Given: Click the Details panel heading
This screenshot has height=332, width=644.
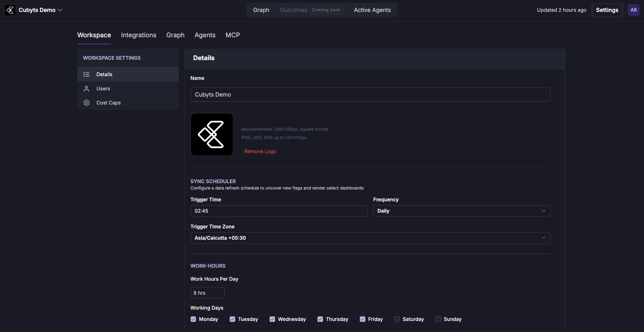Looking at the screenshot, I should [x=204, y=58].
